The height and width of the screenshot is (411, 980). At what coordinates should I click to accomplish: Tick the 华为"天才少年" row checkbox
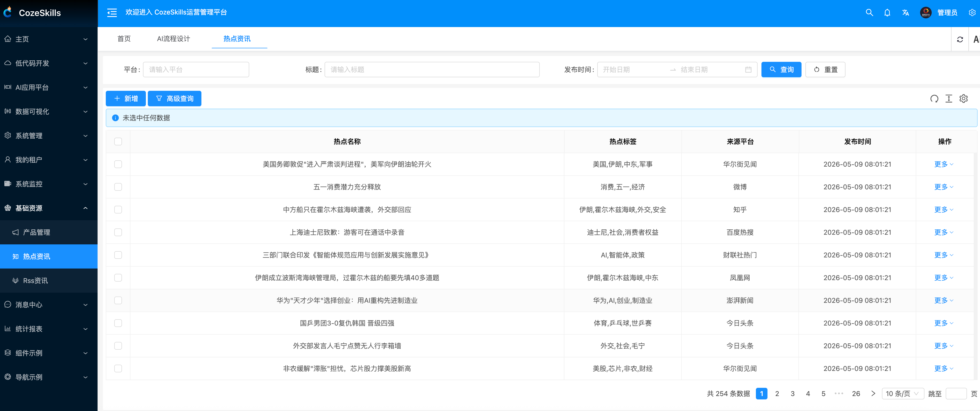(x=118, y=300)
